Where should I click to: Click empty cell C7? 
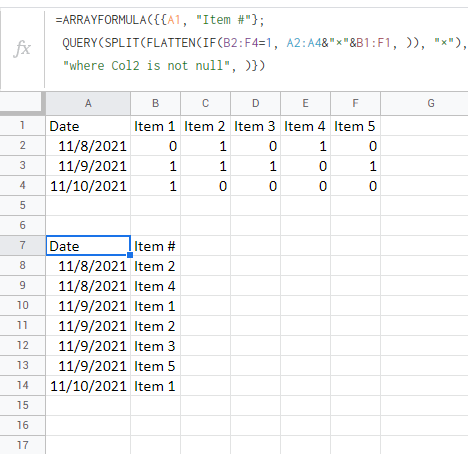[205, 246]
